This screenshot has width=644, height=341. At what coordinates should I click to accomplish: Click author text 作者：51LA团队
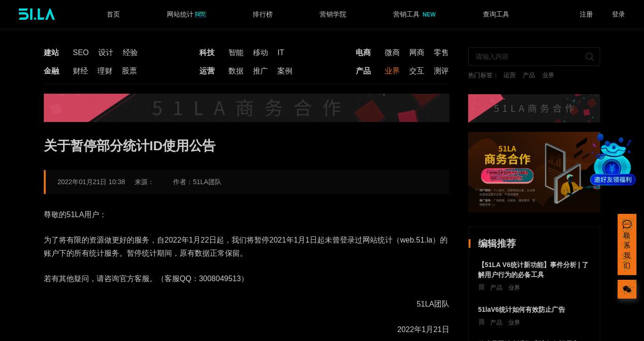click(197, 182)
